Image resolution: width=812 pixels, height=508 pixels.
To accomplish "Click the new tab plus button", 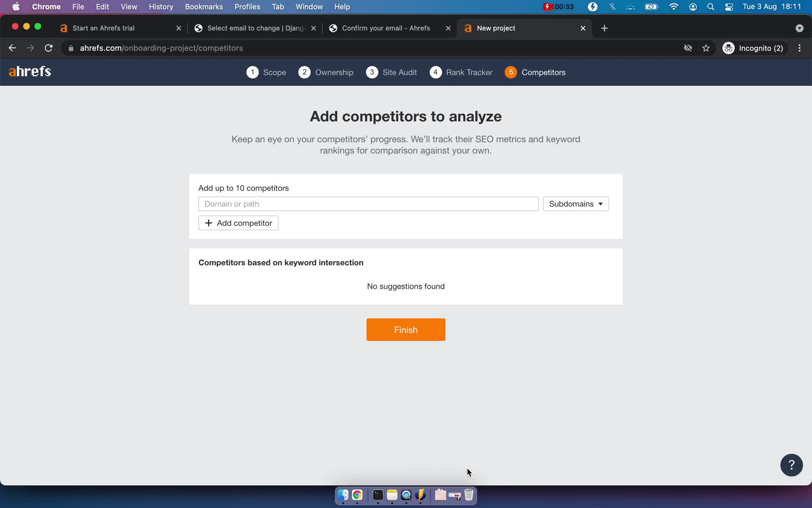I will click(x=604, y=28).
